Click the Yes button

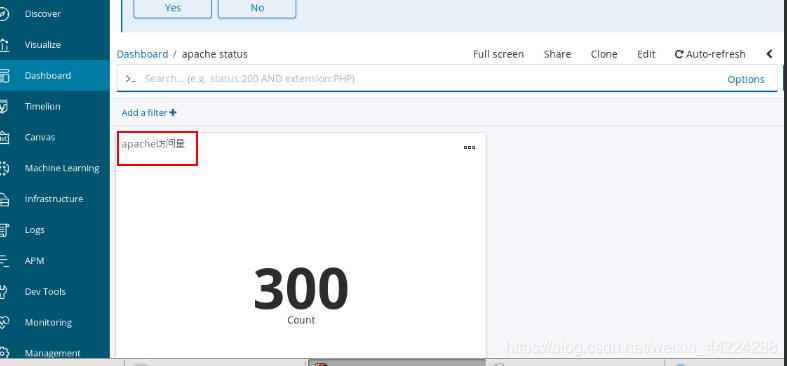pyautogui.click(x=173, y=8)
